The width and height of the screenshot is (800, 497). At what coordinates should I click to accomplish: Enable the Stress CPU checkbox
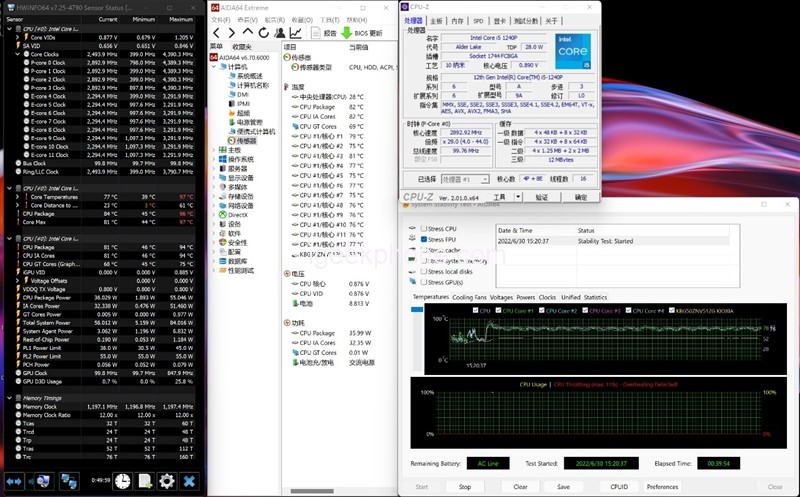pos(423,229)
